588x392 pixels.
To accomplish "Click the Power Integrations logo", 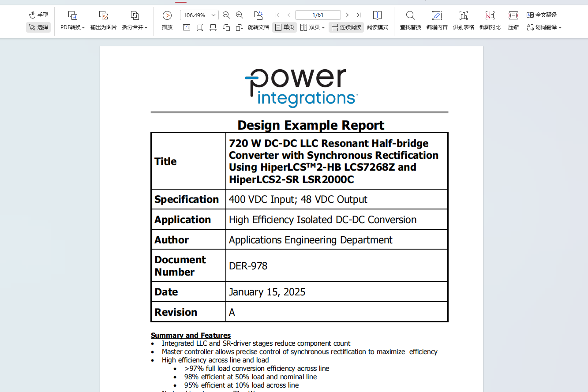I will pyautogui.click(x=301, y=87).
